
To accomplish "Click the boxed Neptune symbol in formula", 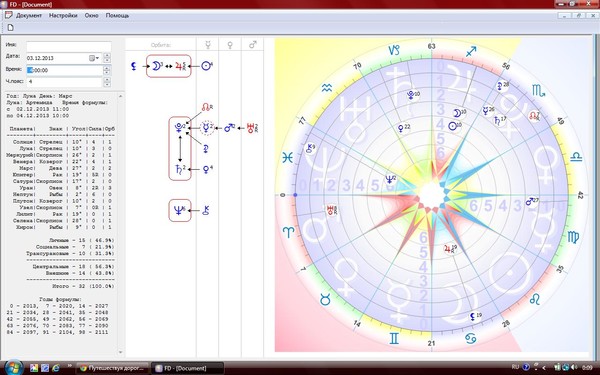I will (179, 210).
